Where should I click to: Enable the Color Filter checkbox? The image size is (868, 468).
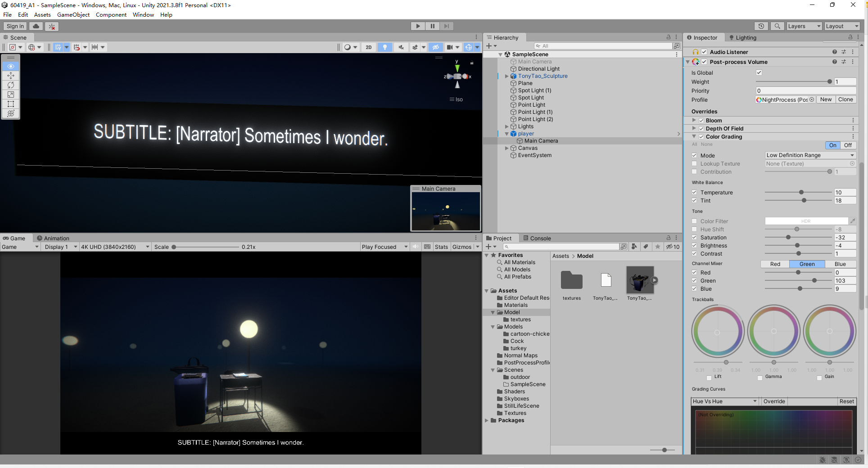click(694, 221)
